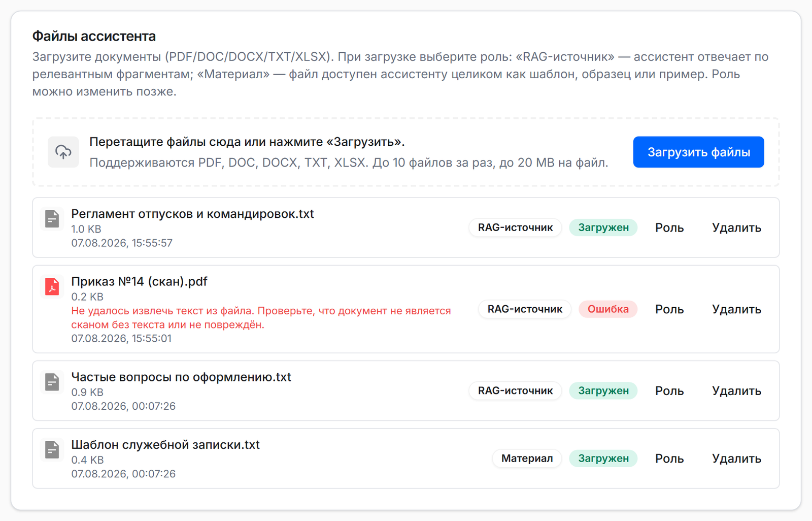The image size is (812, 521).
Task: Click the cloud upload icon in drop zone
Action: click(x=63, y=152)
